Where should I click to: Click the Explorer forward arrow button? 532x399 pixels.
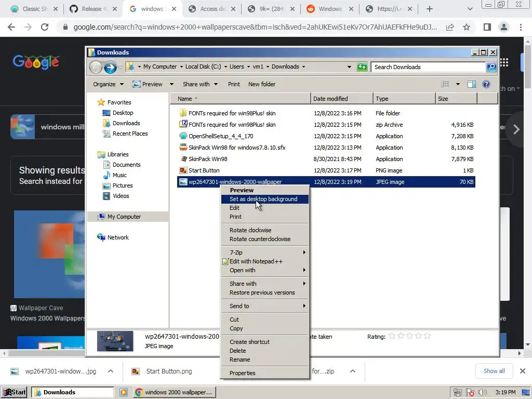point(110,67)
